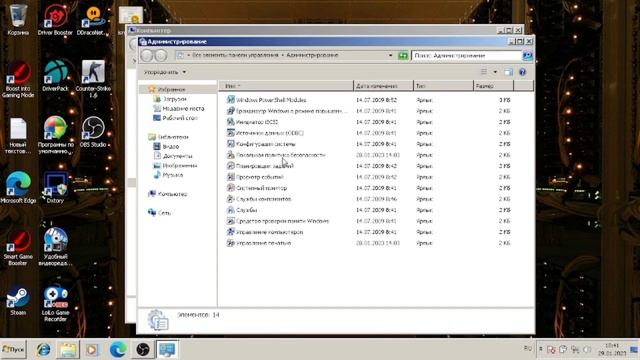Select the Службы компонентов icon
The width and height of the screenshot is (640, 360).
pyautogui.click(x=231, y=199)
